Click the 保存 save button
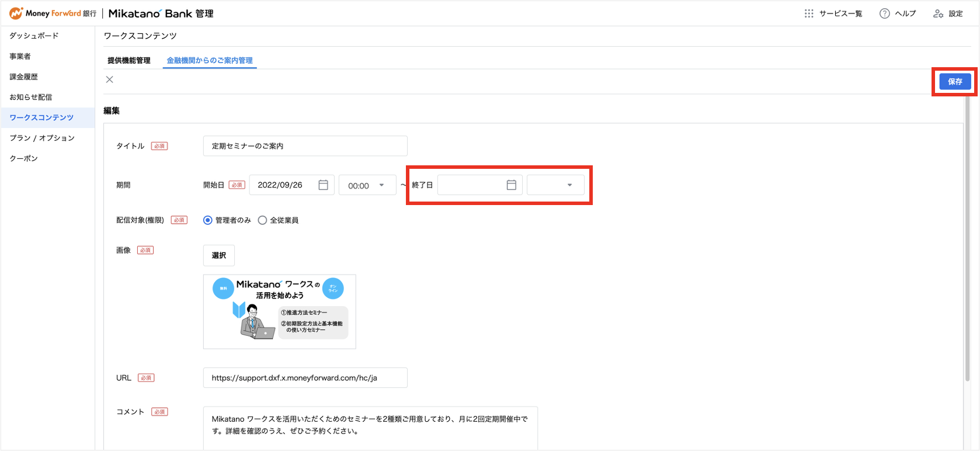Viewport: 980px width, 451px height. point(955,81)
